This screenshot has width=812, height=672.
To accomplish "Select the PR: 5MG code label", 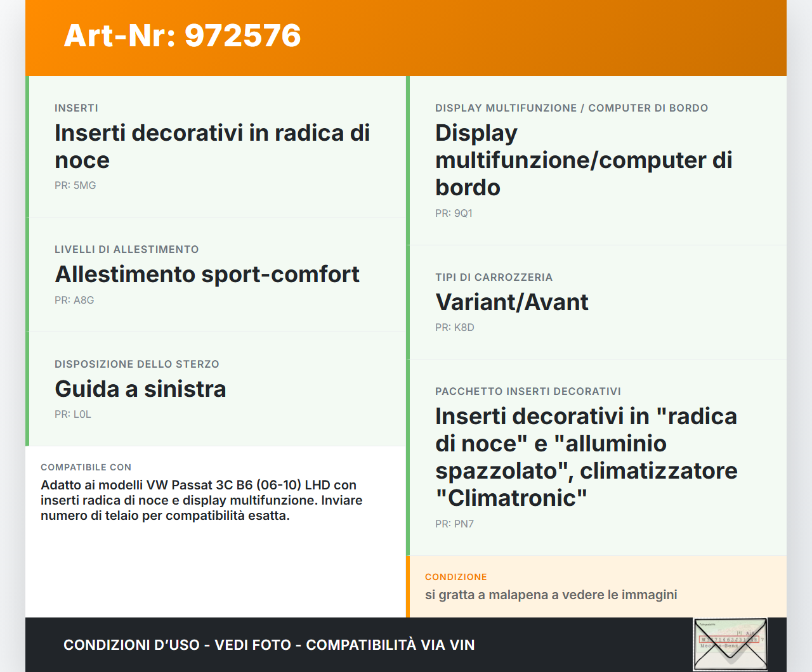I will (x=75, y=185).
